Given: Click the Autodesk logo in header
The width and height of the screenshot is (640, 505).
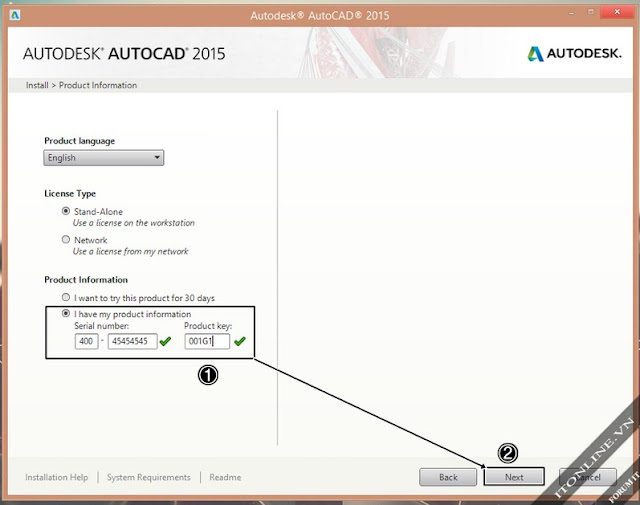Looking at the screenshot, I should pyautogui.click(x=574, y=53).
